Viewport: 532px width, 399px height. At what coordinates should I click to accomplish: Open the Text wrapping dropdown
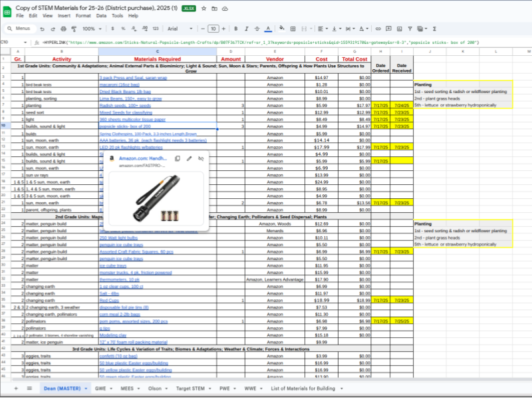pyautogui.click(x=350, y=29)
